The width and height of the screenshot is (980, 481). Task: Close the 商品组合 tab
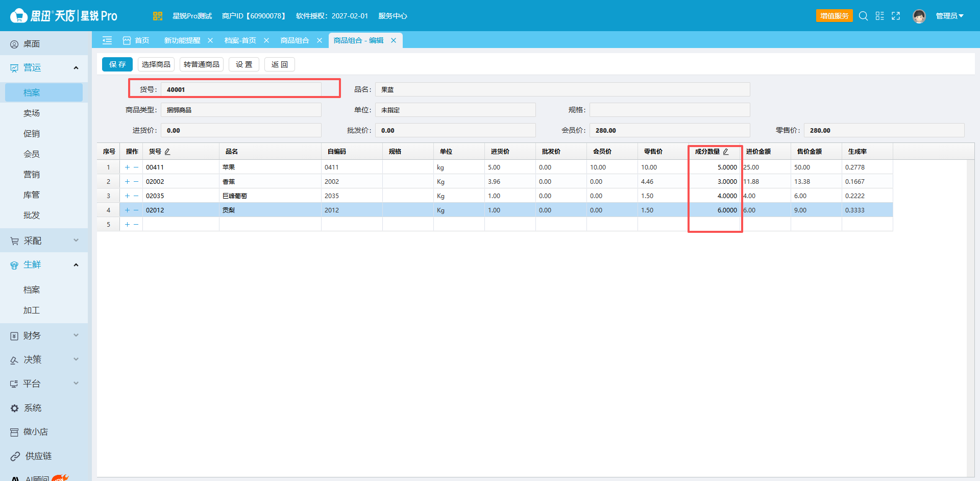pyautogui.click(x=320, y=40)
